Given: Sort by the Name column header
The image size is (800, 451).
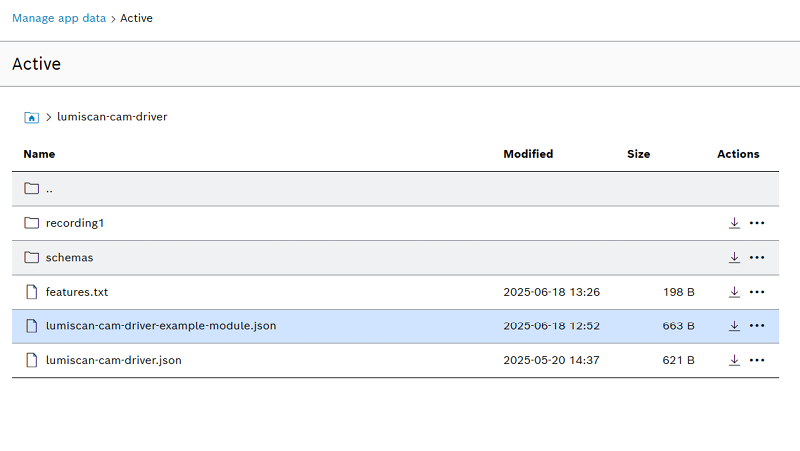Looking at the screenshot, I should 39,154.
